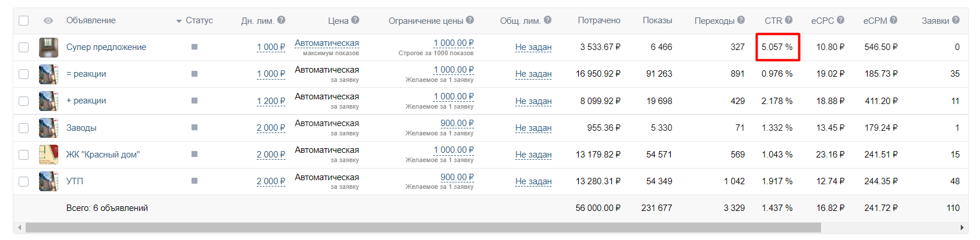Image resolution: width=980 pixels, height=240 pixels.
Task: Edit price cap 1 000.00 ₽ for = реакции
Action: (454, 70)
